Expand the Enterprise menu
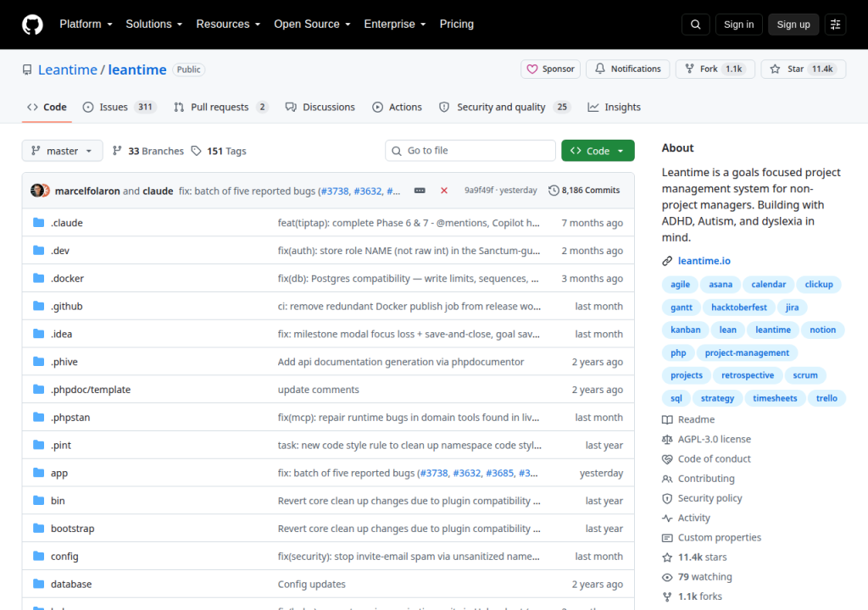Image resolution: width=868 pixels, height=610 pixels. pyautogui.click(x=395, y=25)
